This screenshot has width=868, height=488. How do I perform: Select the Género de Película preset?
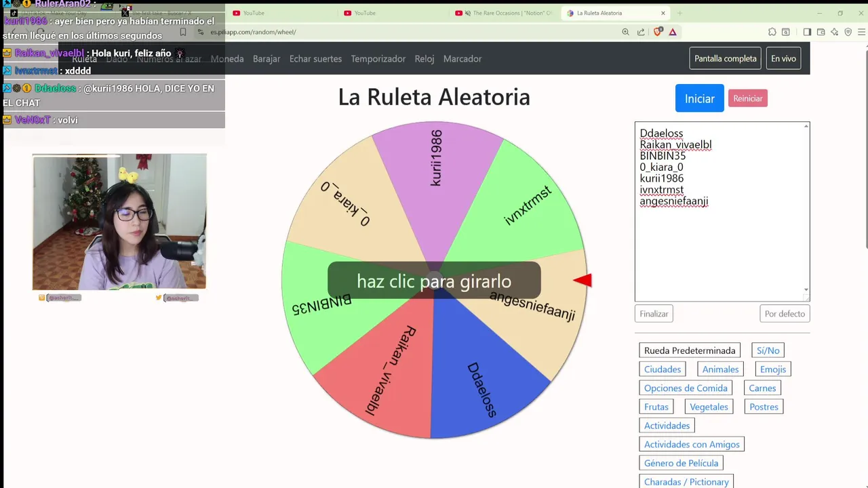tap(682, 464)
